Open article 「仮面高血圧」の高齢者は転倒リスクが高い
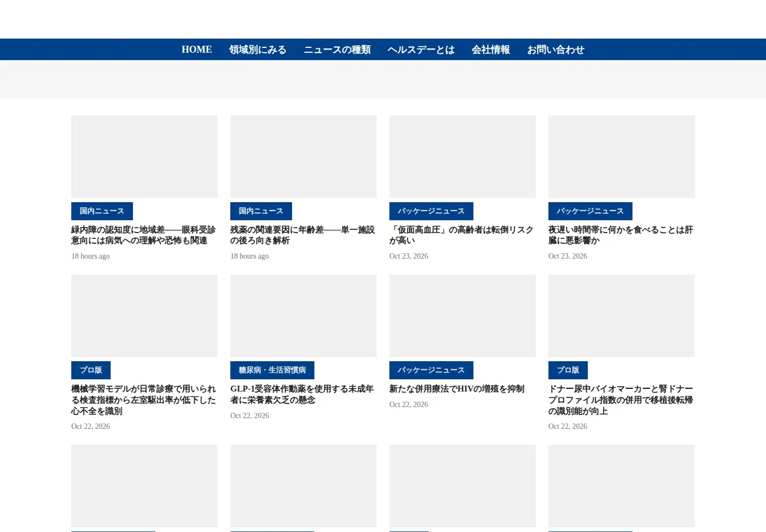766x532 pixels. click(461, 235)
